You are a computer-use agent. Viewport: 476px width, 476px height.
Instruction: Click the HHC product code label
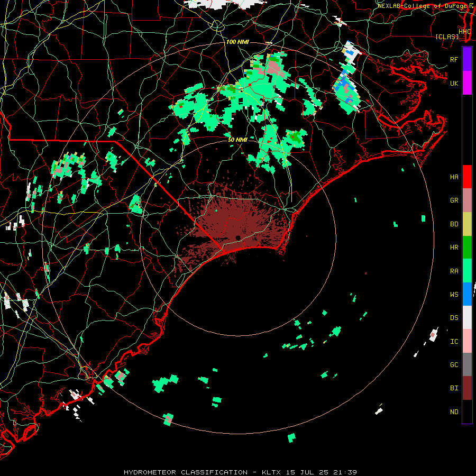point(465,32)
